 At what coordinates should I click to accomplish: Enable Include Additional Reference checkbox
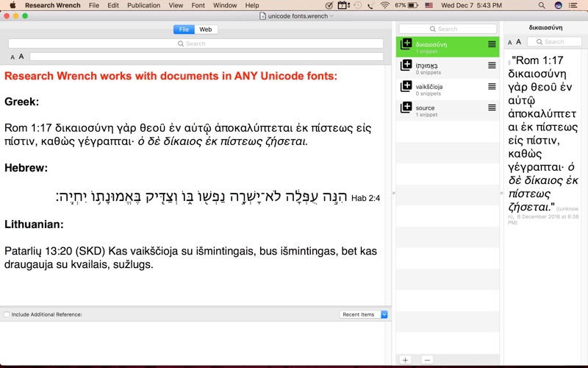[x=7, y=314]
